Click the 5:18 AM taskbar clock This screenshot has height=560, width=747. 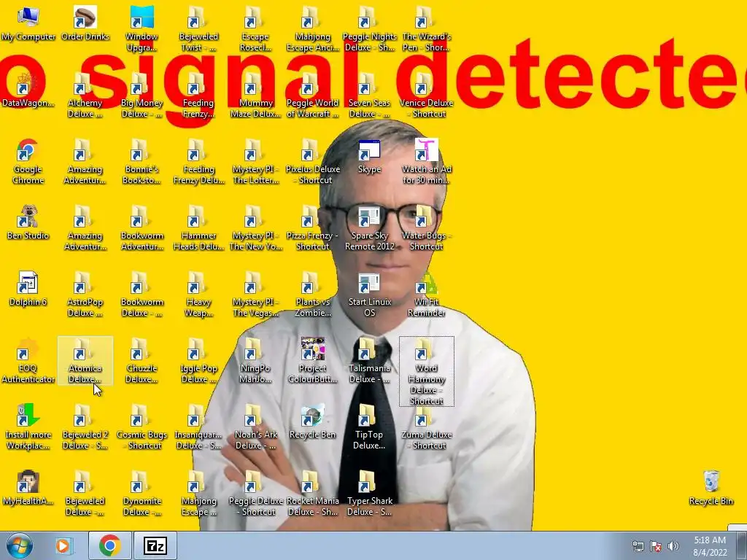pyautogui.click(x=710, y=546)
